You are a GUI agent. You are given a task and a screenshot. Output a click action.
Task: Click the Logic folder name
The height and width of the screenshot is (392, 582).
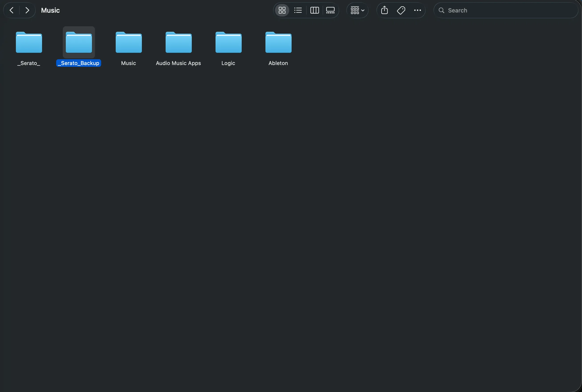click(x=228, y=63)
